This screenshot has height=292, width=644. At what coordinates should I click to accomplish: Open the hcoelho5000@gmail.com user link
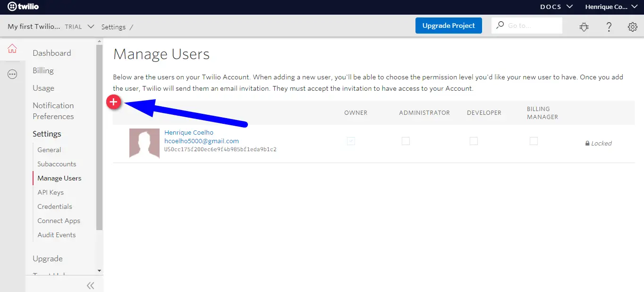(202, 141)
